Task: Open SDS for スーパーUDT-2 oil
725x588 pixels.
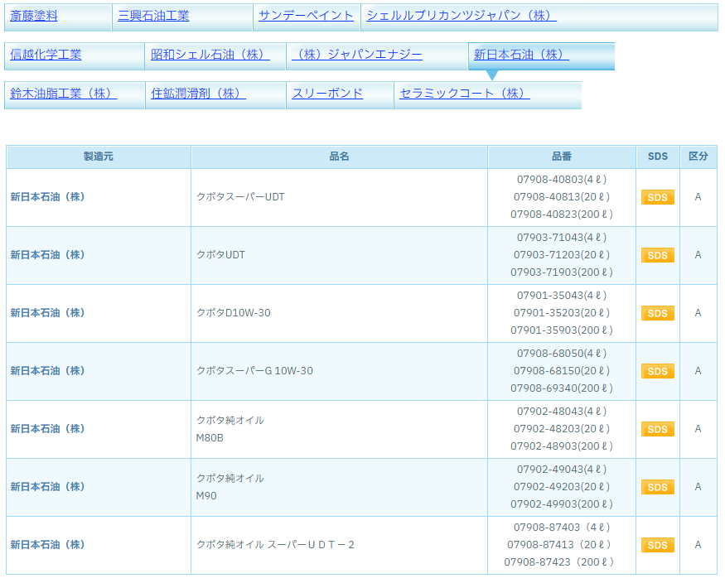Action: pyautogui.click(x=657, y=545)
